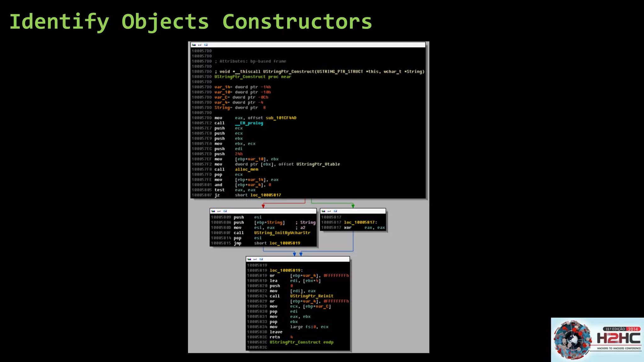Click the '__EH_prolog' call target
This screenshot has height=362, width=644.
pyautogui.click(x=249, y=123)
